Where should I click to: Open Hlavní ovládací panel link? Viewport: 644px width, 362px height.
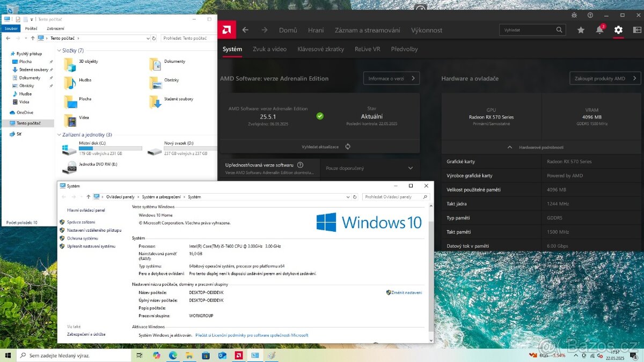(86, 210)
